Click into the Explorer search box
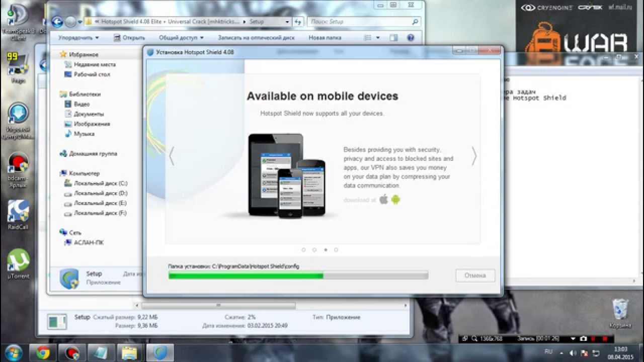Image resolution: width=644 pixels, height=362 pixels. pos(363,22)
